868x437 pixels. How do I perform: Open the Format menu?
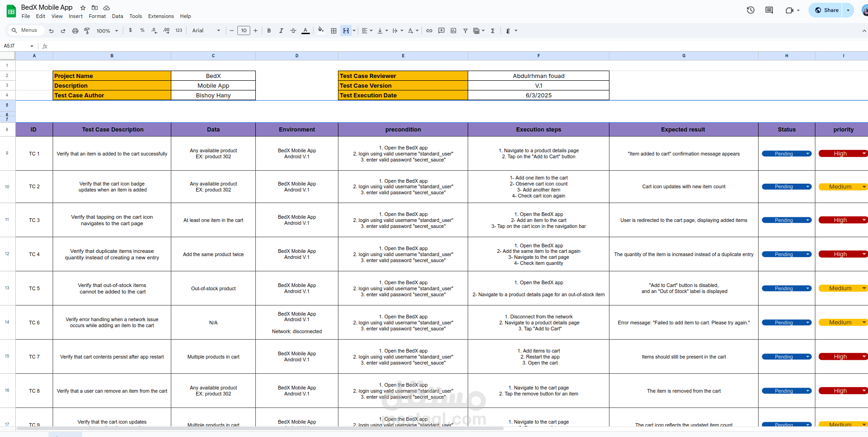(x=97, y=16)
